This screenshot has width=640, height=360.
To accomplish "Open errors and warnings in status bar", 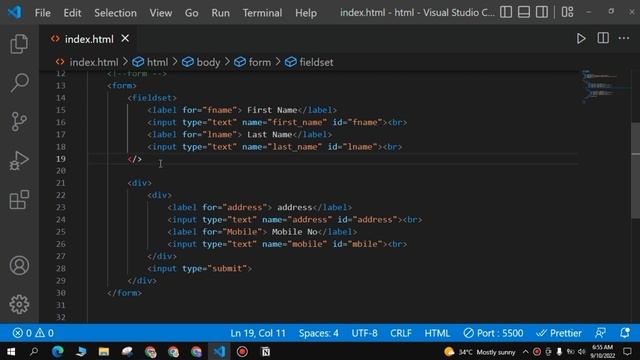I will (33, 333).
